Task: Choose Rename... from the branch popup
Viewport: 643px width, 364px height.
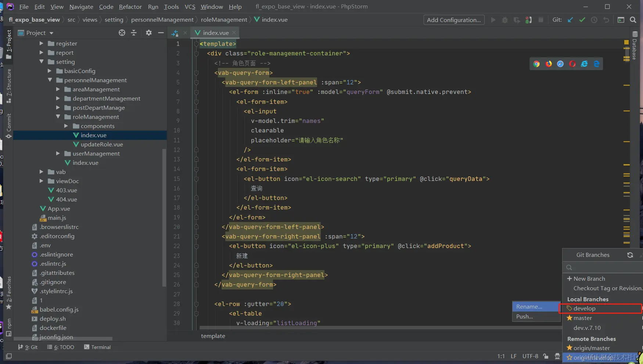Action: (529, 307)
